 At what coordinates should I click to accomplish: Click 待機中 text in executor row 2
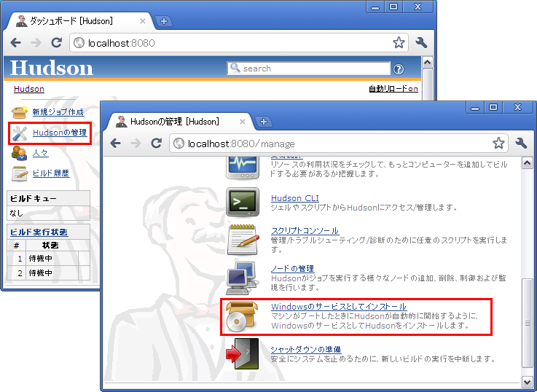click(40, 273)
